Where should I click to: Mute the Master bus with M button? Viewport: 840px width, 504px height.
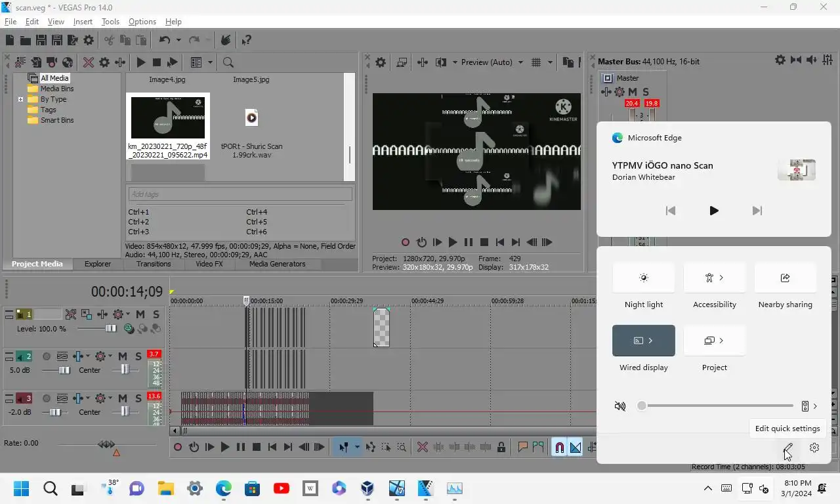tap(633, 92)
